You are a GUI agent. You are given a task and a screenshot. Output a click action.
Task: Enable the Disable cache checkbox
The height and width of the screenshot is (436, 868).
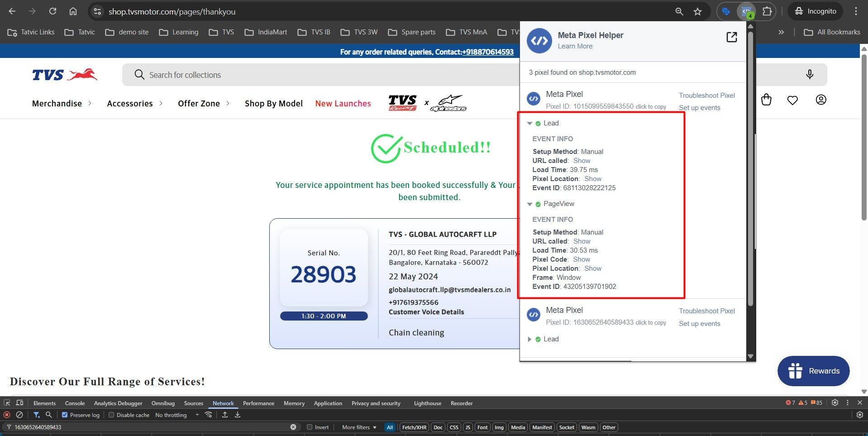(111, 415)
